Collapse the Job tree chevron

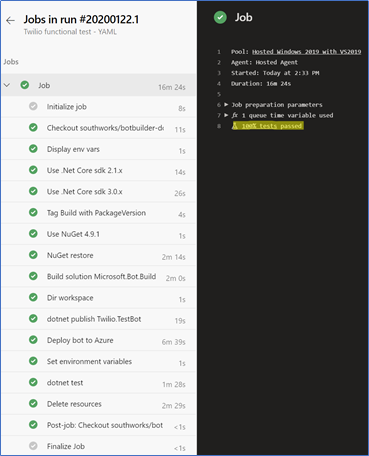pyautogui.click(x=7, y=85)
